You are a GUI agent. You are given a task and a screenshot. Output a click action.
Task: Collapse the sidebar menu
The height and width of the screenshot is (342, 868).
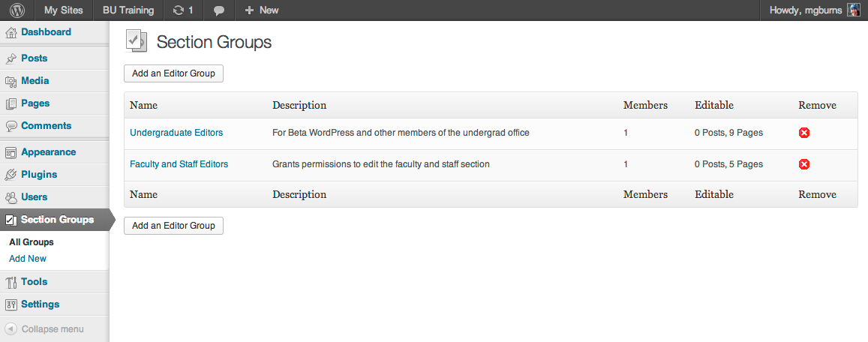(x=44, y=329)
